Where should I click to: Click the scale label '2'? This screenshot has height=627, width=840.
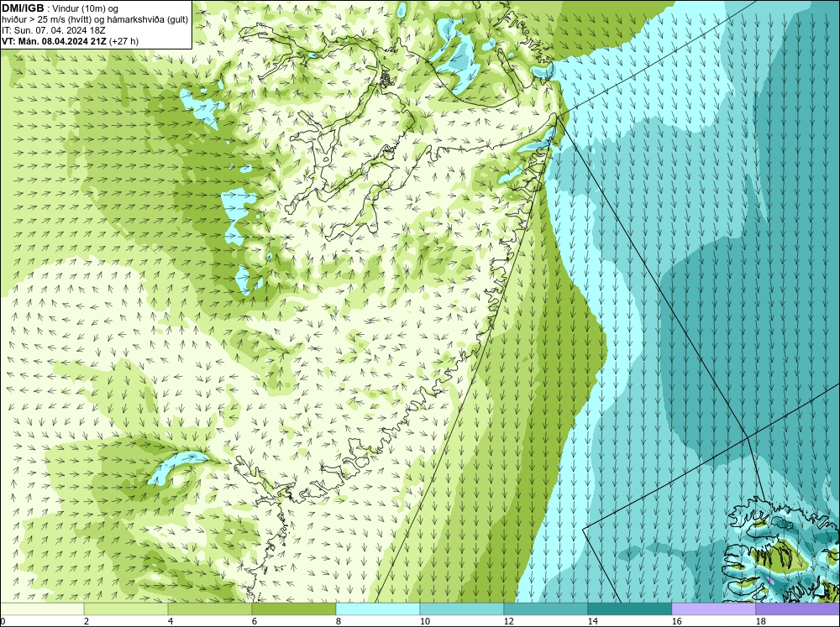click(x=87, y=621)
